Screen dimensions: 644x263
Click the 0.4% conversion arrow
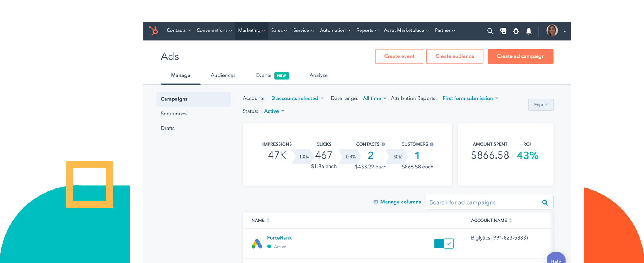point(350,157)
